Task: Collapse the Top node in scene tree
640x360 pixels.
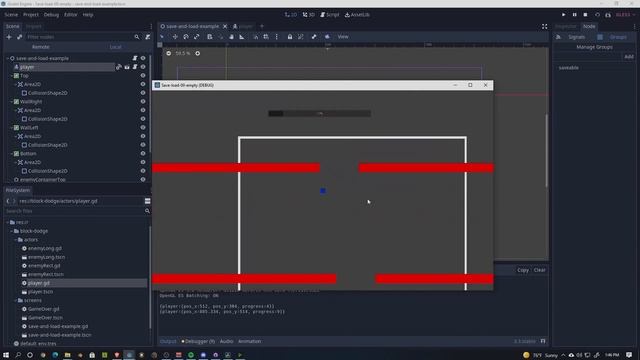Action: 11,76
